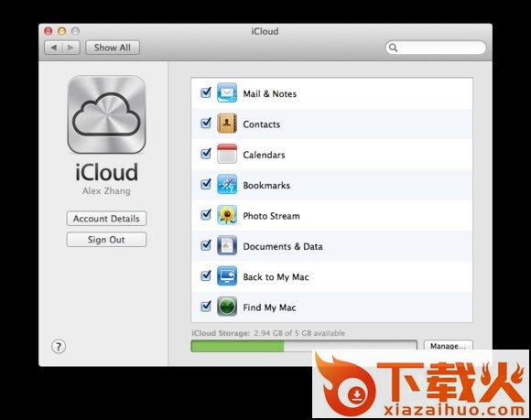
Task: Click the Mail & Notes envelope icon
Action: [x=226, y=92]
